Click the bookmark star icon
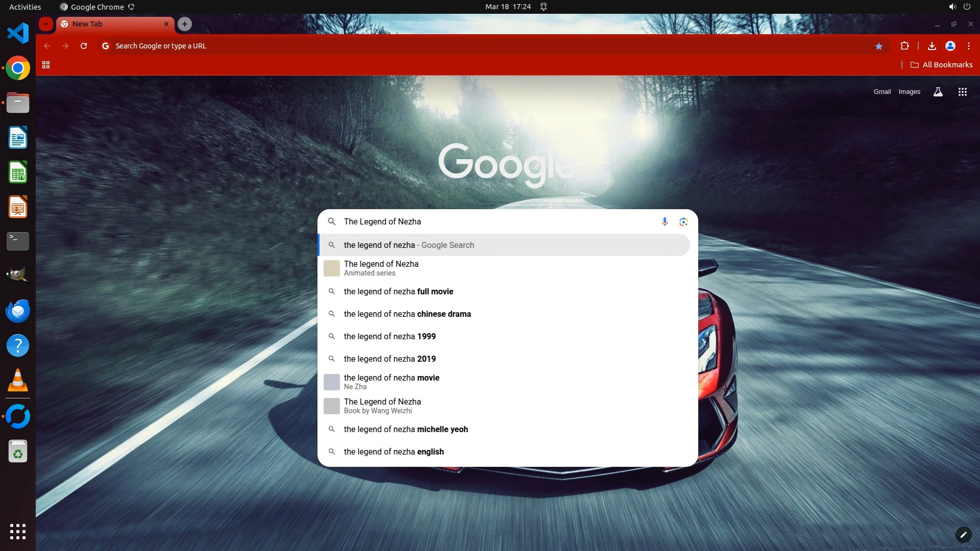Screen dimensions: 980x551 879,46
